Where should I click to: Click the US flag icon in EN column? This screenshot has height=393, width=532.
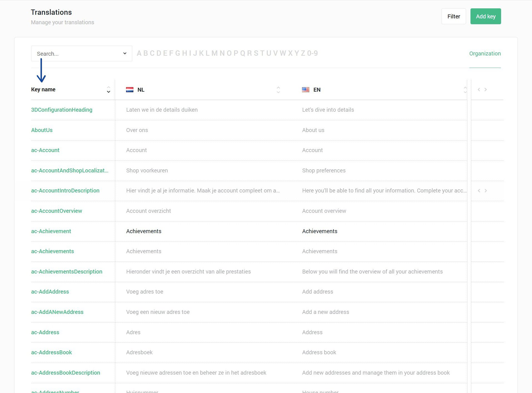[305, 90]
